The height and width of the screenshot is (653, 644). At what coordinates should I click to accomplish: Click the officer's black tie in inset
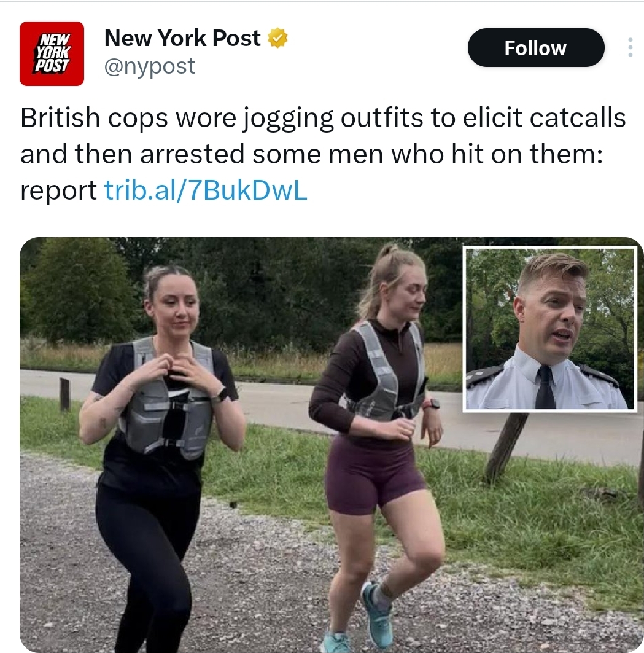pos(545,387)
